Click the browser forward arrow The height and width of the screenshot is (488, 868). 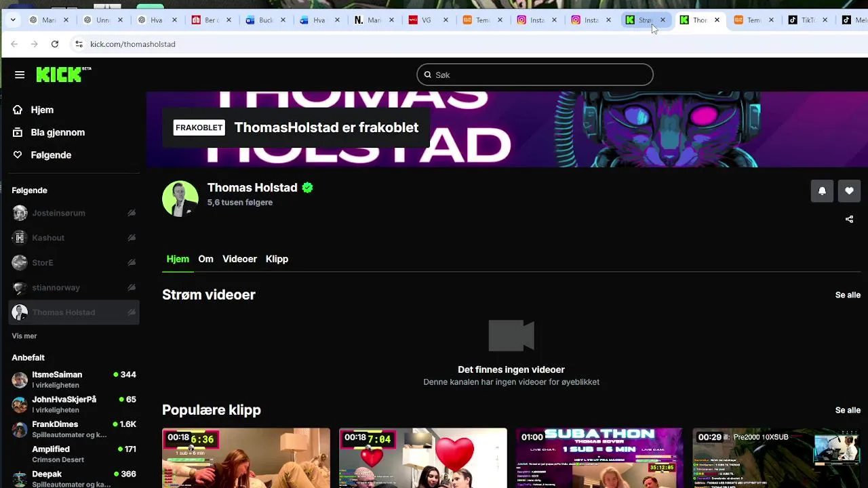coord(35,44)
